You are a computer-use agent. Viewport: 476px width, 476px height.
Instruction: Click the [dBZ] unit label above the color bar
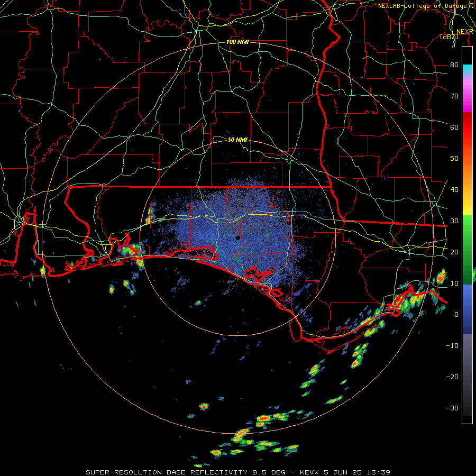[x=450, y=36]
